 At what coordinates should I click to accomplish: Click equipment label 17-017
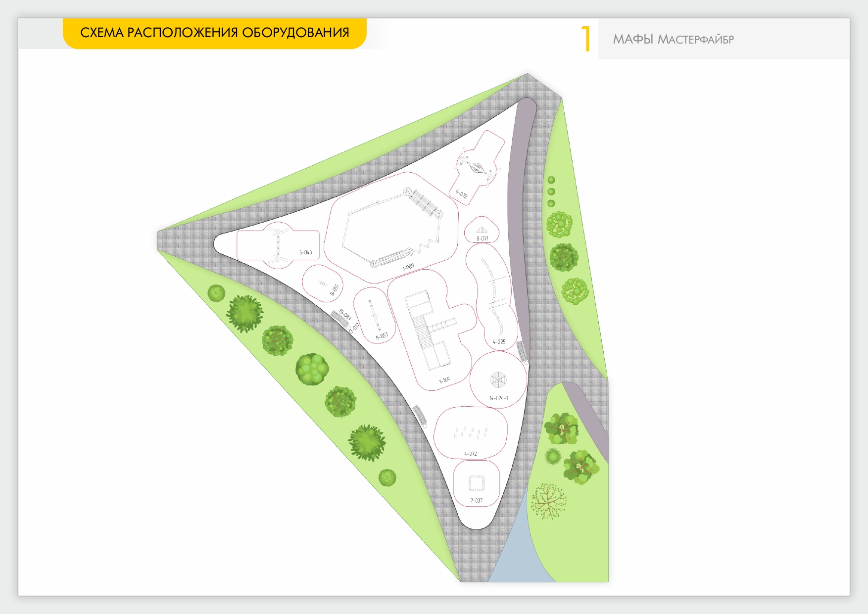(354, 328)
